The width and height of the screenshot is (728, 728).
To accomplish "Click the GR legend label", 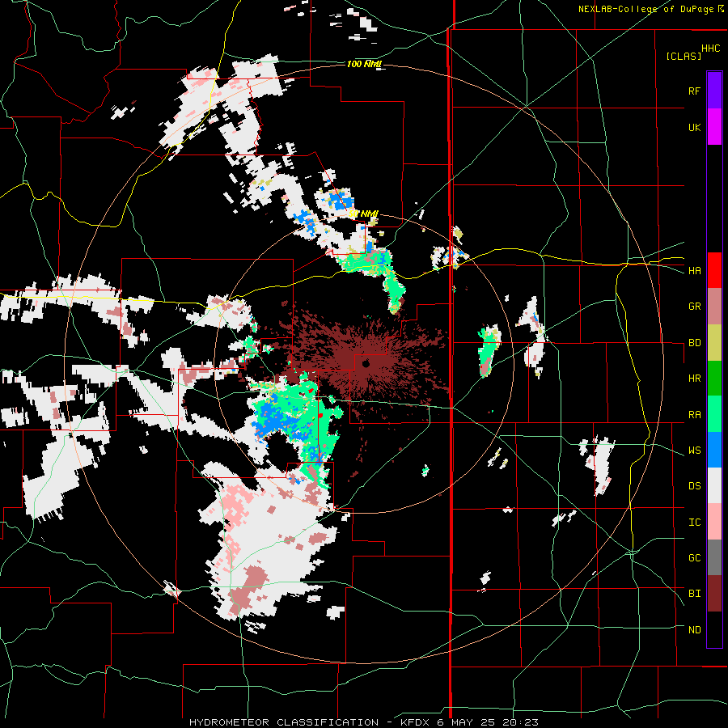I will [694, 307].
